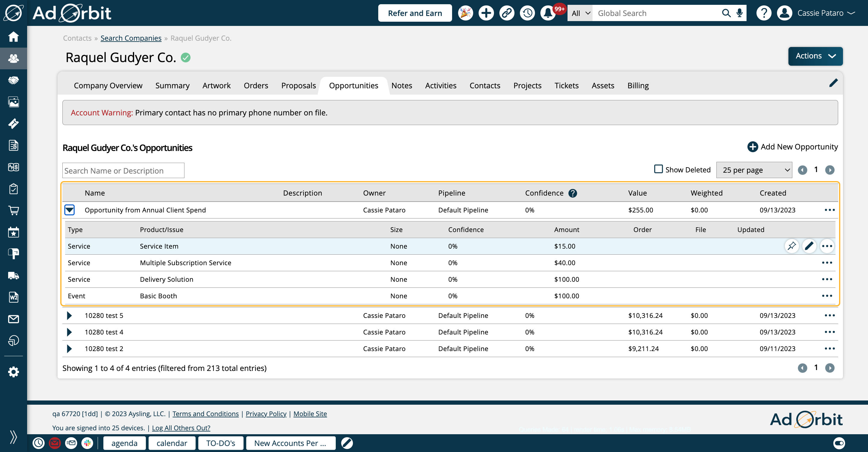The image size is (868, 452).
Task: Click the Confidence help question icon
Action: click(x=573, y=193)
